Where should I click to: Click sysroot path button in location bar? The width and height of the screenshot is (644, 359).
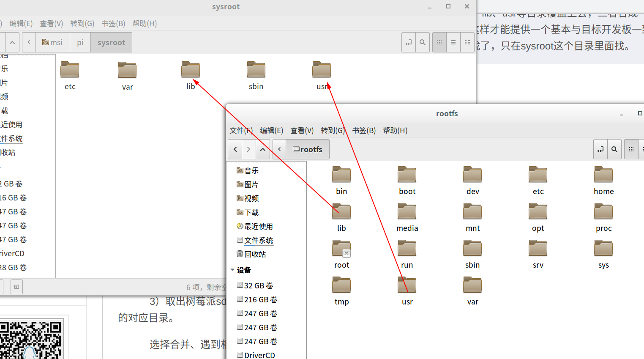112,42
